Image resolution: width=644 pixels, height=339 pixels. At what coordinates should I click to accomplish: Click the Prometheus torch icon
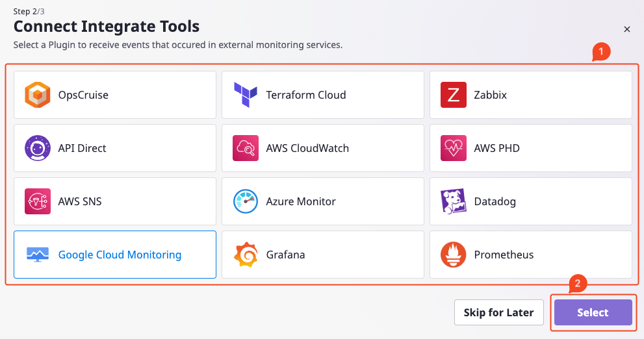coord(454,255)
